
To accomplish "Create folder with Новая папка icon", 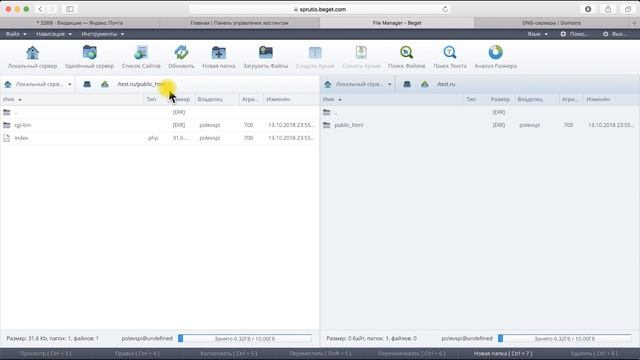I will [x=219, y=53].
